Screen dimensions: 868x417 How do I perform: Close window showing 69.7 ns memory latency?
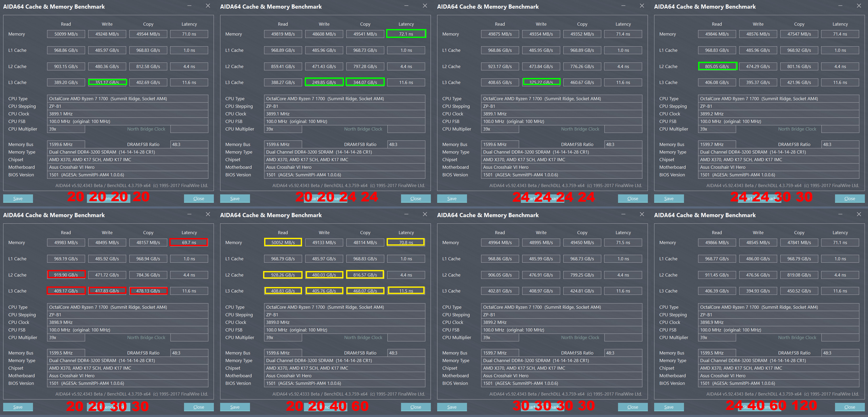click(x=208, y=214)
